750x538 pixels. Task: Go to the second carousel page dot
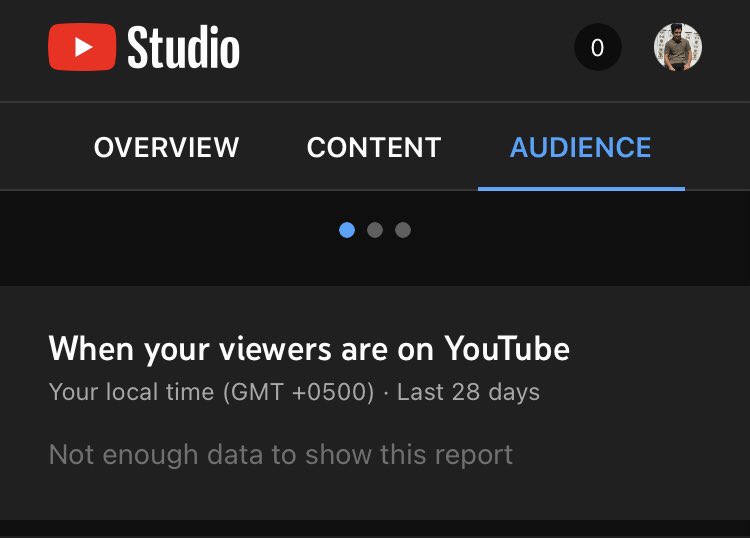click(x=375, y=230)
